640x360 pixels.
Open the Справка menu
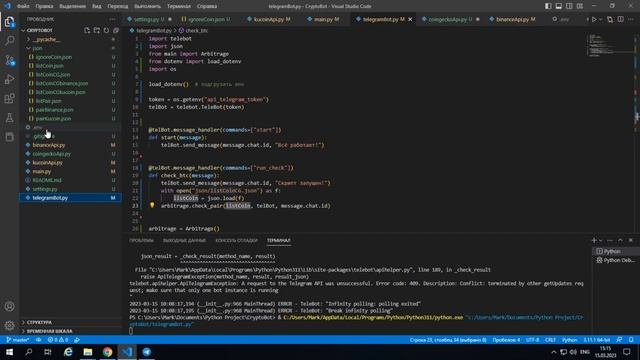click(x=207, y=6)
